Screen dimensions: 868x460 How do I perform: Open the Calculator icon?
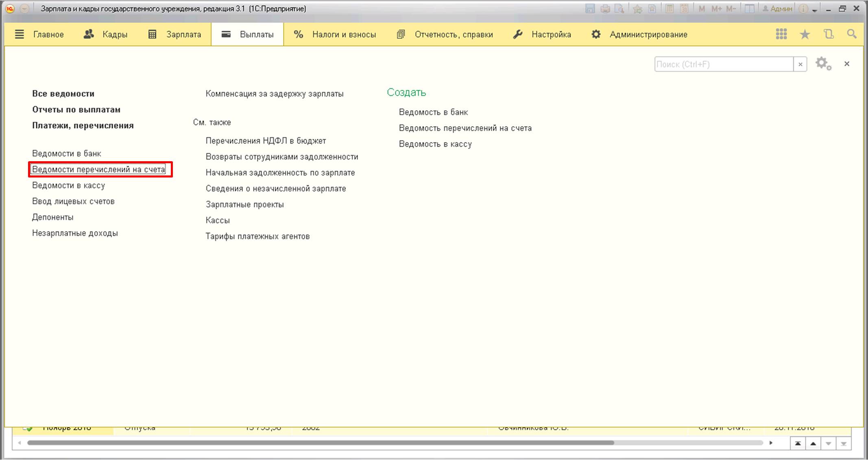point(670,9)
